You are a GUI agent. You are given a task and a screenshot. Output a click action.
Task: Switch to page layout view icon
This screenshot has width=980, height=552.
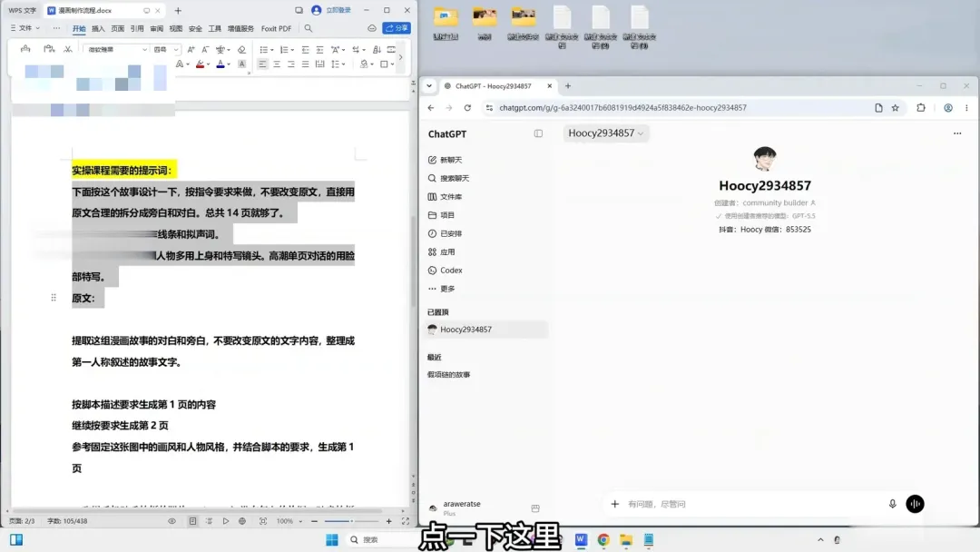tap(192, 521)
